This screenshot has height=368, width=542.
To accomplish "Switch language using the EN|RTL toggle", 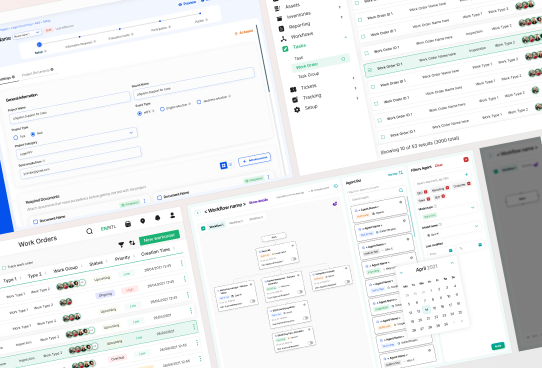I will point(109,228).
